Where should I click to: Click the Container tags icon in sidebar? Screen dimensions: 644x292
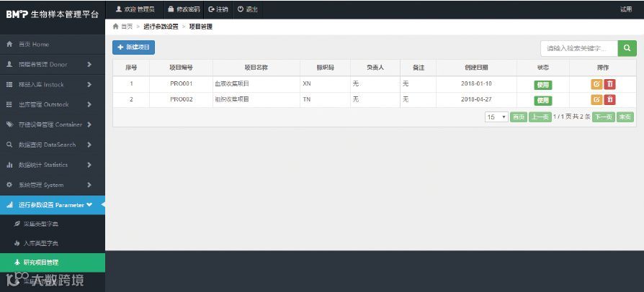point(9,124)
